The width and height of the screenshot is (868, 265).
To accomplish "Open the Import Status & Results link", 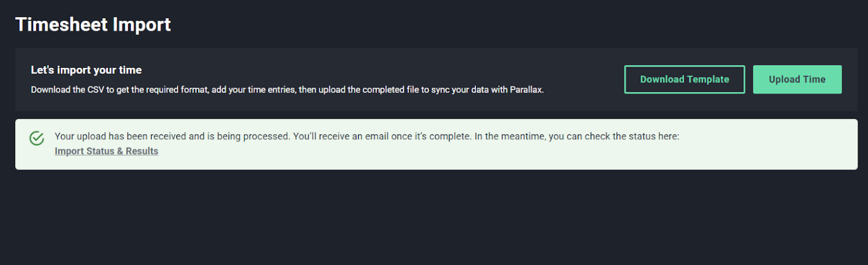I will 106,152.
